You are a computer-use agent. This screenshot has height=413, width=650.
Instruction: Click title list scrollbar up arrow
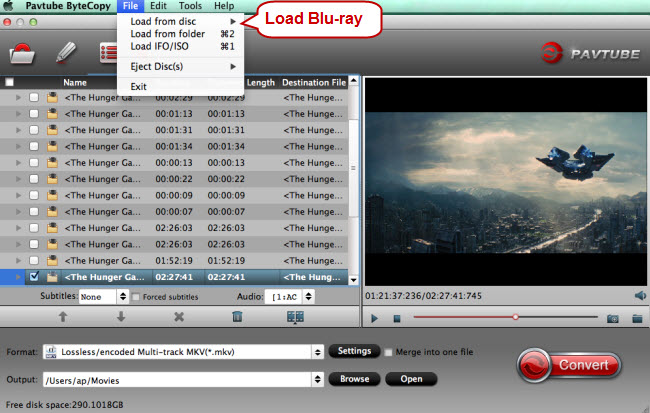(x=353, y=80)
